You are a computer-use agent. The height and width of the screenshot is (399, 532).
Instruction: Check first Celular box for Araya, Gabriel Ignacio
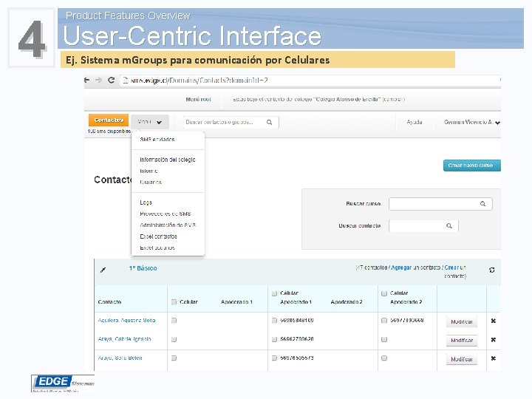pyautogui.click(x=174, y=339)
